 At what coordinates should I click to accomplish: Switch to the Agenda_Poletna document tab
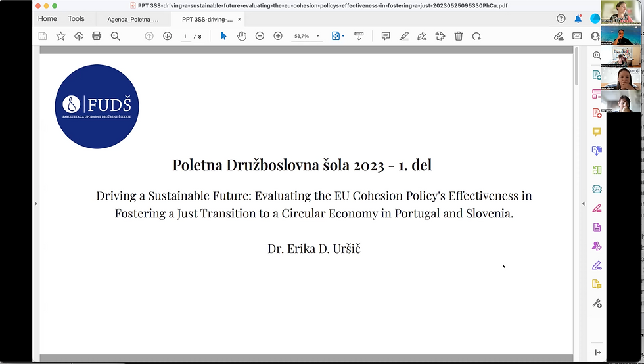click(x=133, y=19)
